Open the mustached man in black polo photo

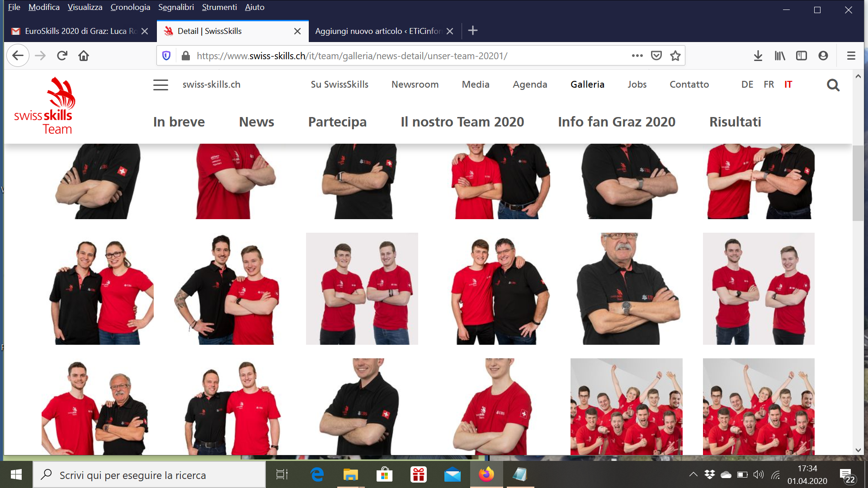coord(627,289)
